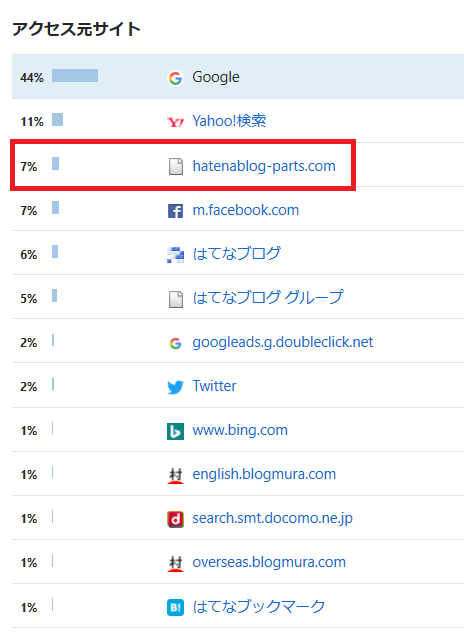
Task: Click the Twitter bird icon
Action: click(175, 387)
